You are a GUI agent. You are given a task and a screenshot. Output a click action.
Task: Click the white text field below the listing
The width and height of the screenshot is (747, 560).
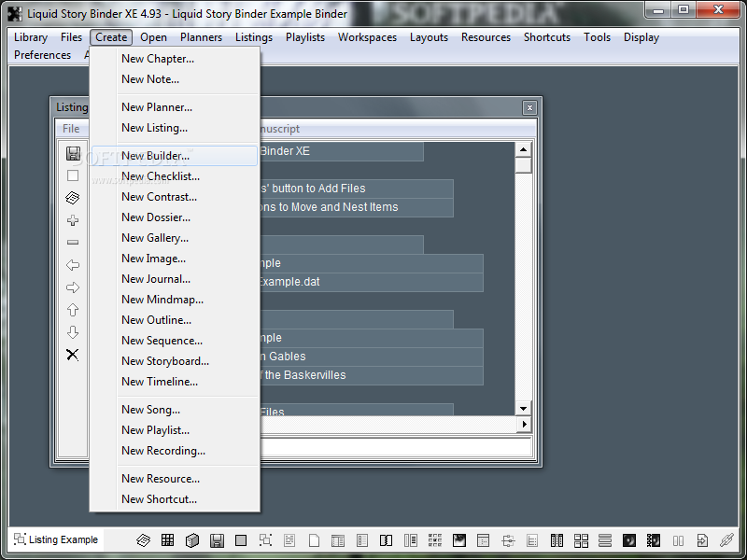[x=395, y=447]
